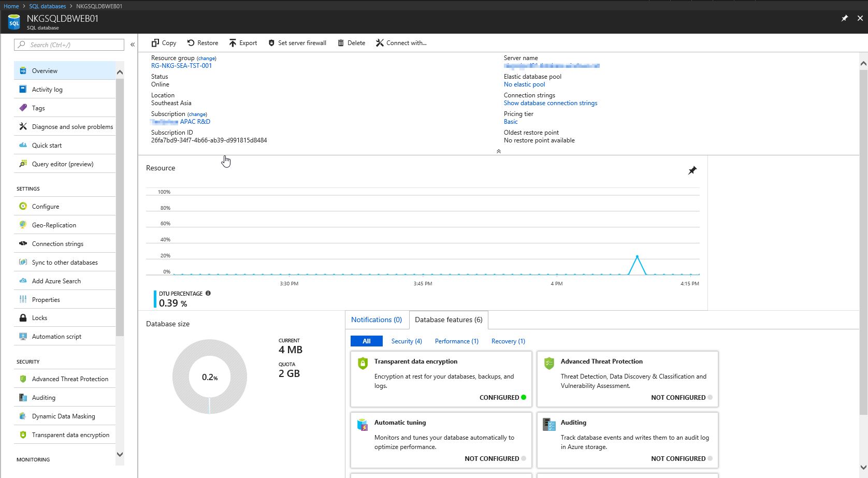Collapse the essentials section with up chevron
The width and height of the screenshot is (868, 478).
click(498, 151)
